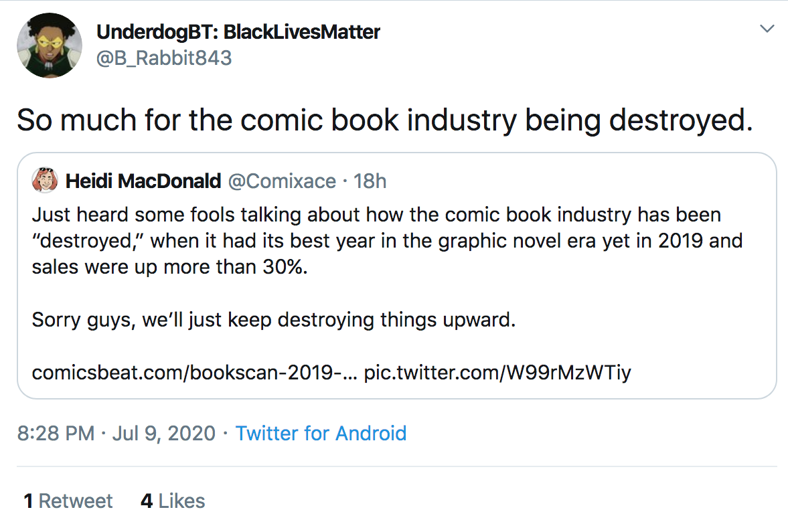Click Heidi MacDonald's small avatar icon
The width and height of the screenshot is (788, 532).
click(45, 181)
